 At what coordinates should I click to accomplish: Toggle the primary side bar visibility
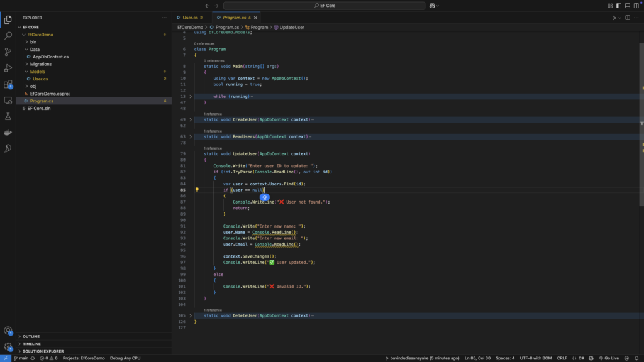pos(619,6)
